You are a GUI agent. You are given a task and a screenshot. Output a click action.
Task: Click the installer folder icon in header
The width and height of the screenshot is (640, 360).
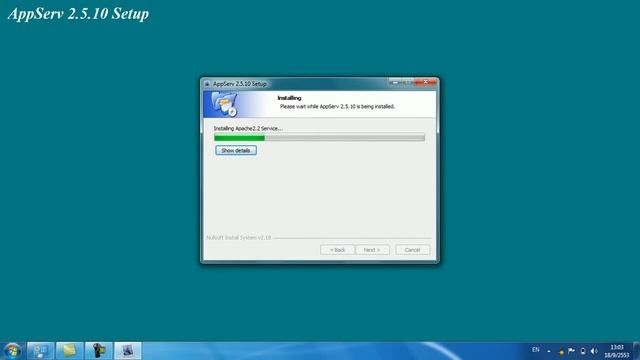click(x=224, y=104)
